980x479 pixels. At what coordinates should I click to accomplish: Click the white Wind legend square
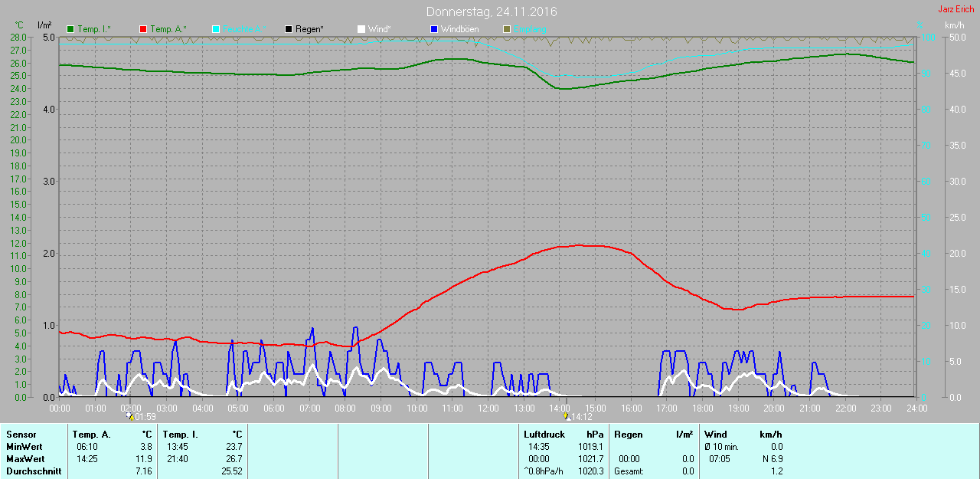tap(361, 29)
